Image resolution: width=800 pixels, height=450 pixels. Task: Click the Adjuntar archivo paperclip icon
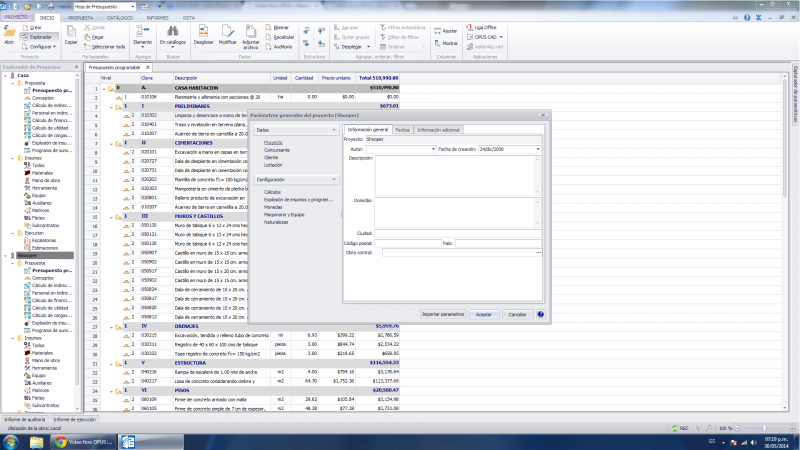251,33
